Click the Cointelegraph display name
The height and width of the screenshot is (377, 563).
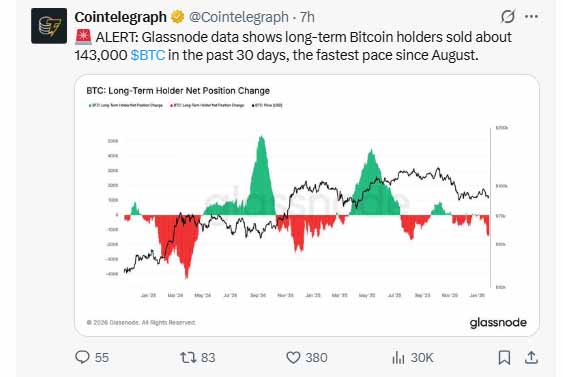point(121,17)
